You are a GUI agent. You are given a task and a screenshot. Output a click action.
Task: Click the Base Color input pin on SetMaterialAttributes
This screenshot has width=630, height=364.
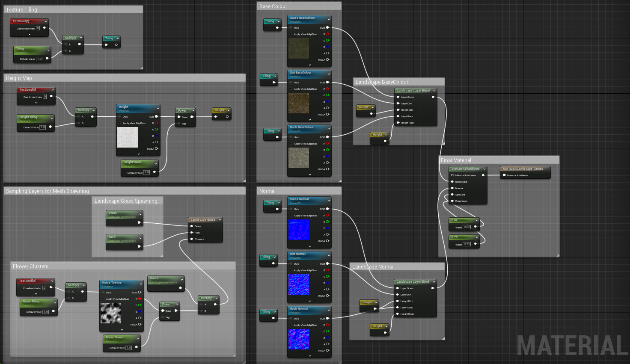453,181
